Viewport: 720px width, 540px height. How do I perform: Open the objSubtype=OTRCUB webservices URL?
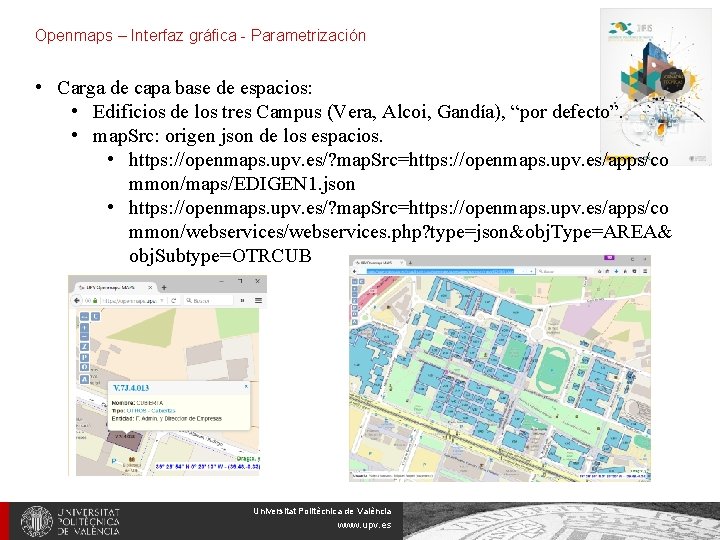[399, 231]
